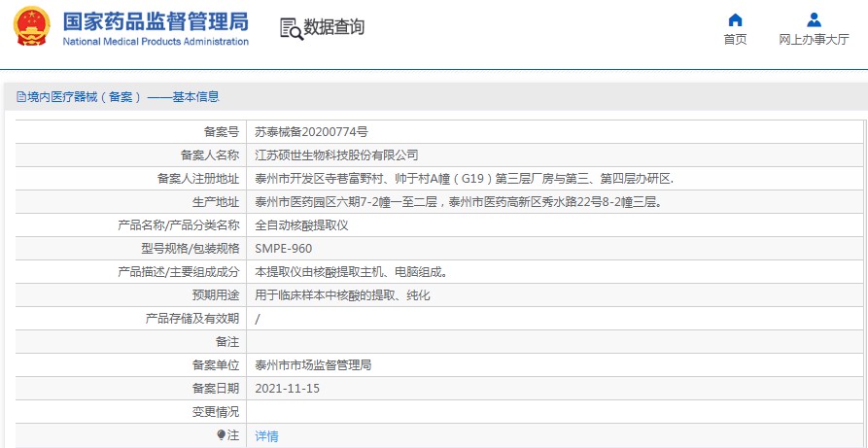Open 网上办事大厅 text link
The height and width of the screenshot is (448, 868).
point(814,39)
